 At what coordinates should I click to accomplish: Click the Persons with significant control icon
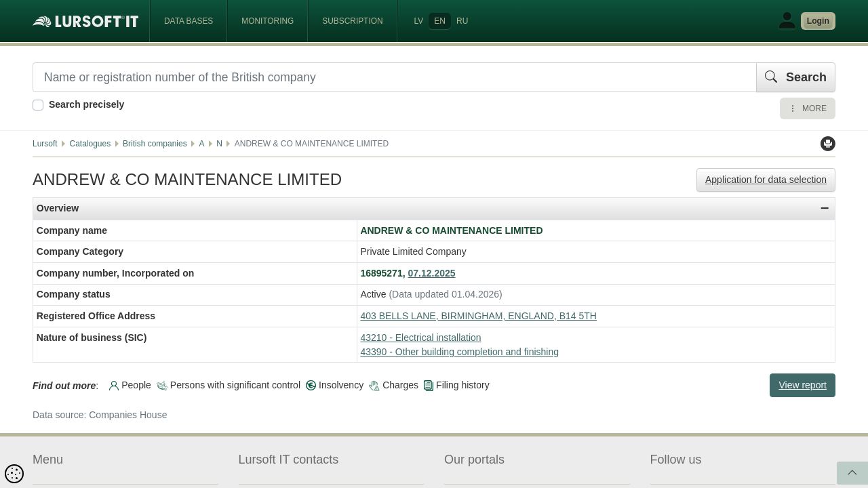click(x=162, y=386)
